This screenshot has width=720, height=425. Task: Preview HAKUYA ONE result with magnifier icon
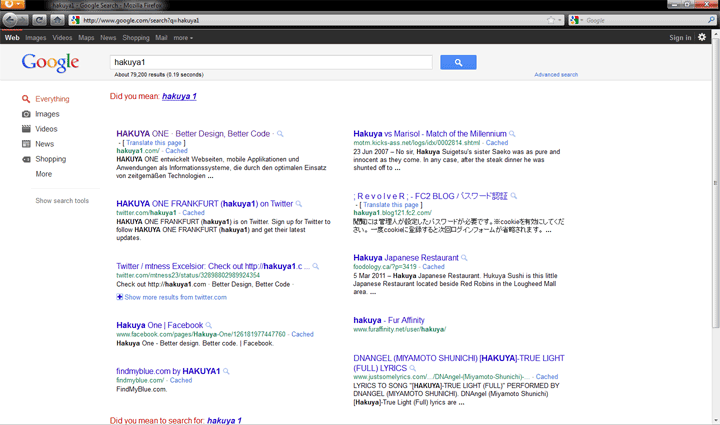(280, 134)
